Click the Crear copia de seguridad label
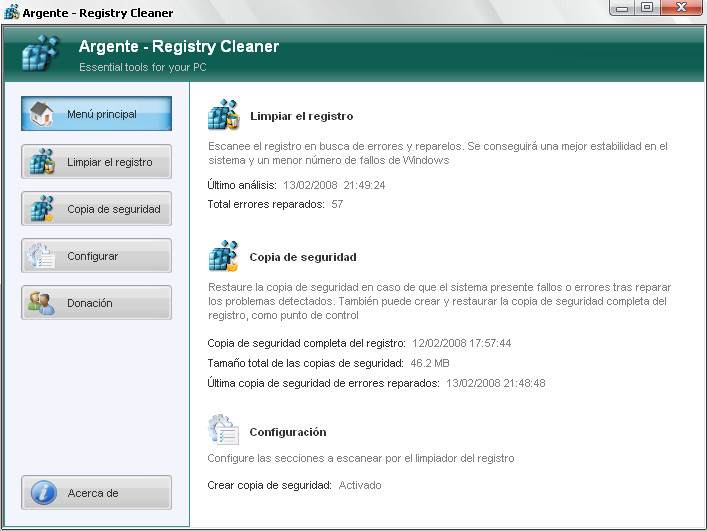 point(269,485)
